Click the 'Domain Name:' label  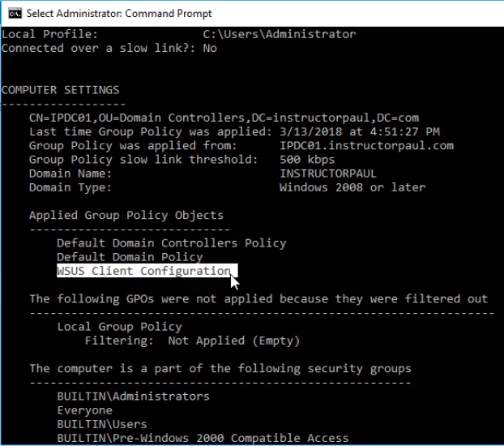pyautogui.click(x=70, y=174)
